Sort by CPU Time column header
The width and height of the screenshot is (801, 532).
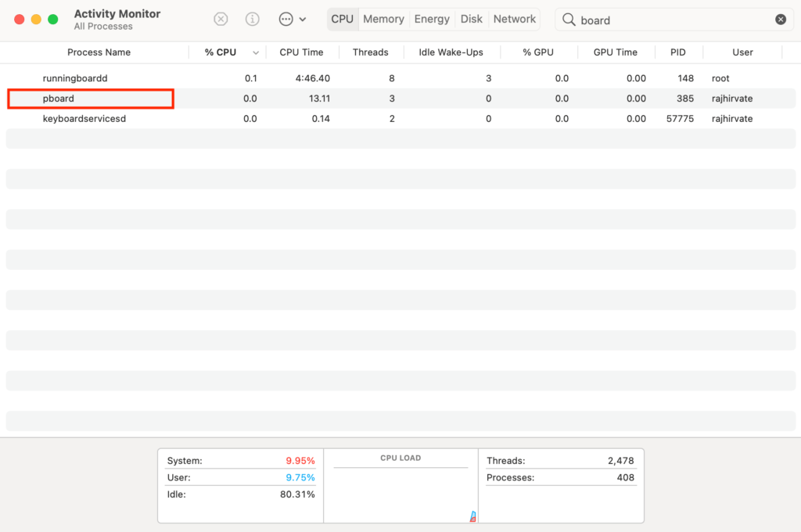301,52
